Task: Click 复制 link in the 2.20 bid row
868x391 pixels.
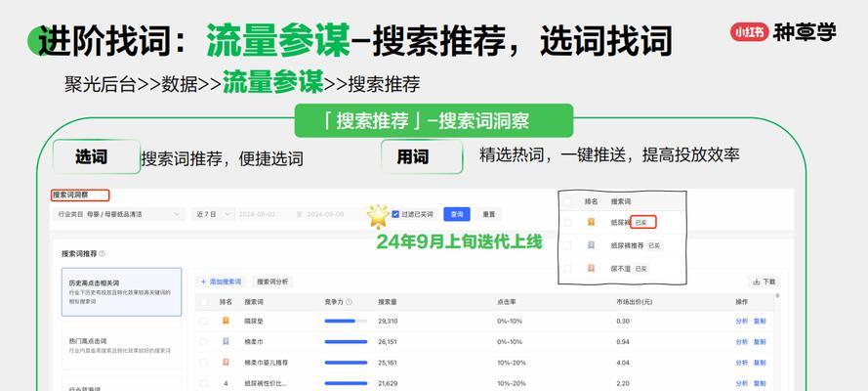Action: [x=760, y=383]
